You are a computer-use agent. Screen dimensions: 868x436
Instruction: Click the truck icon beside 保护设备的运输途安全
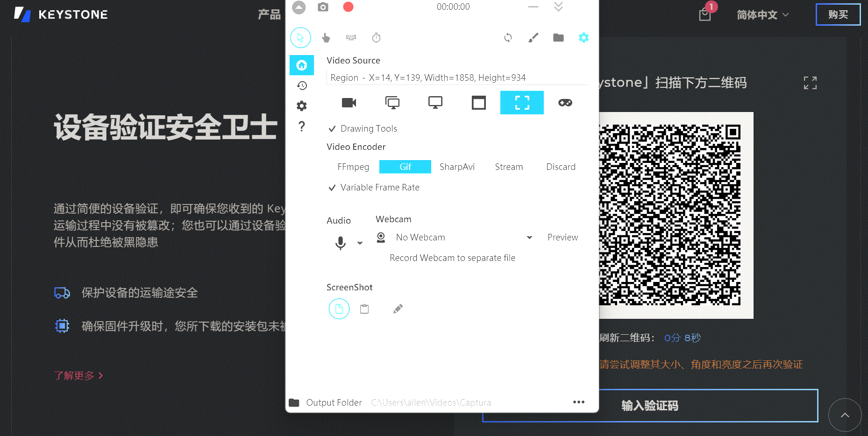62,293
